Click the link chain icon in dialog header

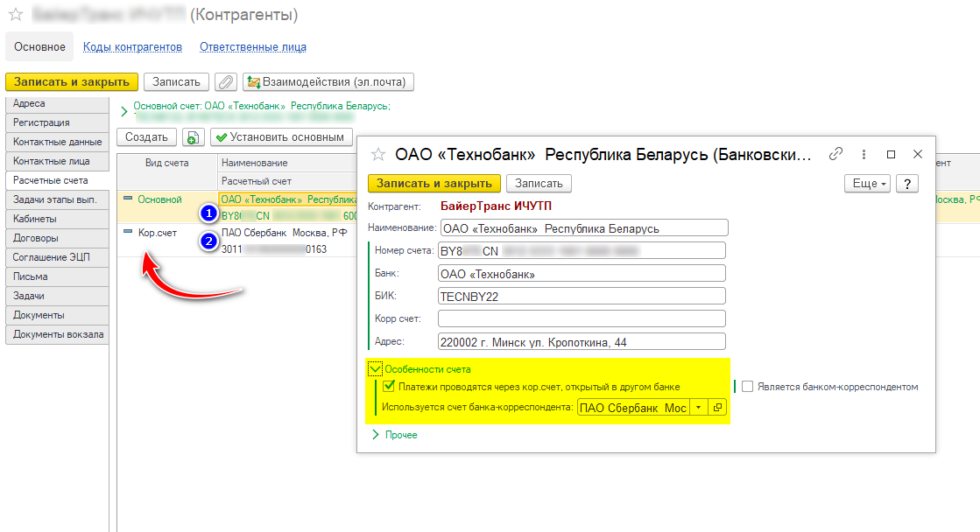point(835,154)
